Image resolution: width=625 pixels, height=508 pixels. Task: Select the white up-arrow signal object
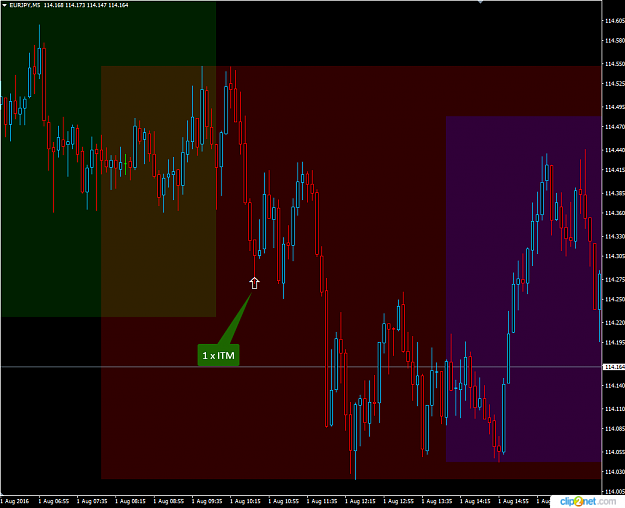(254, 283)
